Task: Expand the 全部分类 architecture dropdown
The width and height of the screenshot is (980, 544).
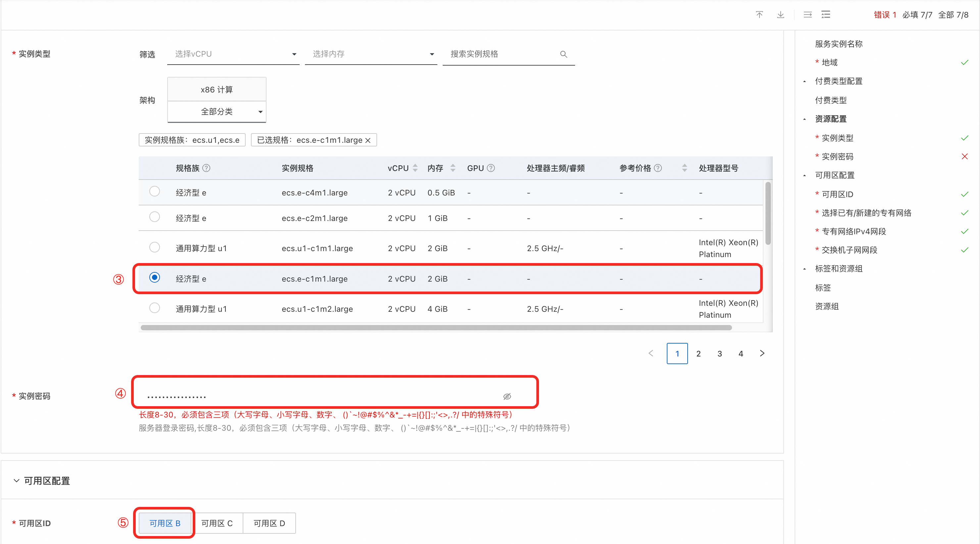Action: pyautogui.click(x=217, y=112)
